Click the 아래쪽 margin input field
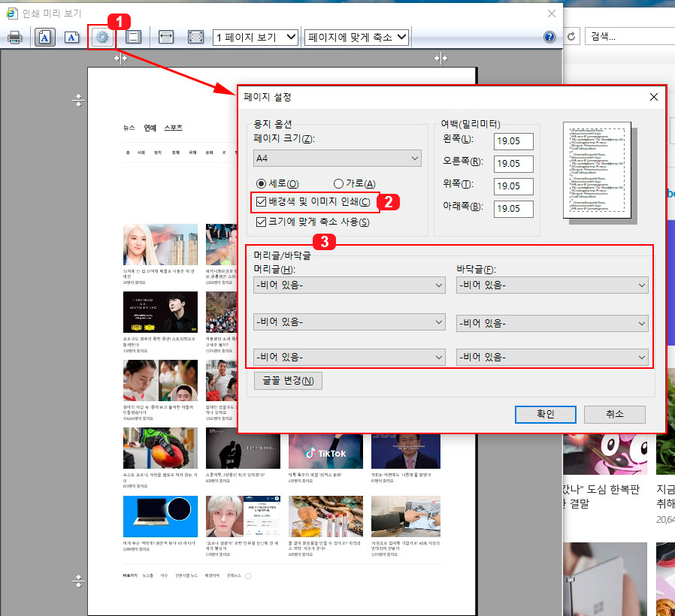675x616 pixels. (513, 209)
